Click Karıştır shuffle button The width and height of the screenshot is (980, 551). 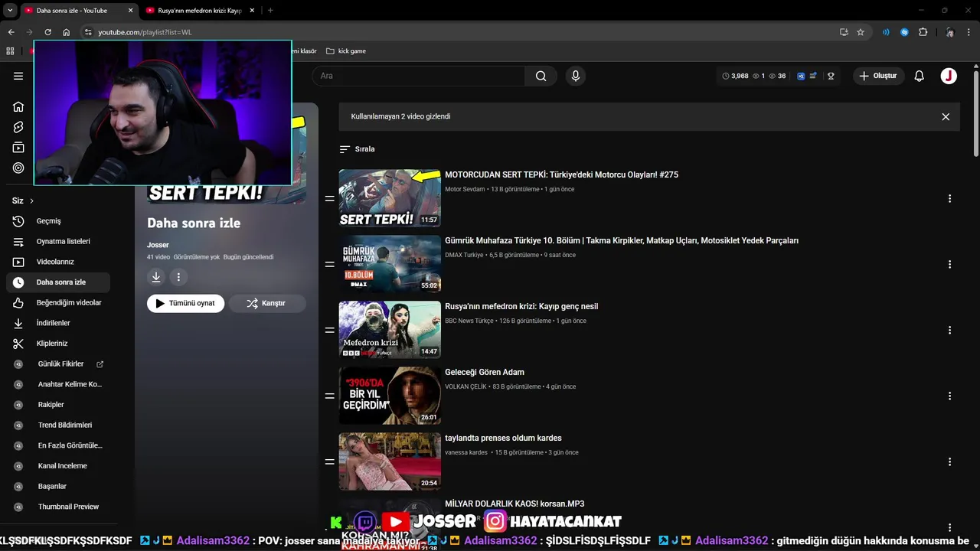click(x=267, y=303)
